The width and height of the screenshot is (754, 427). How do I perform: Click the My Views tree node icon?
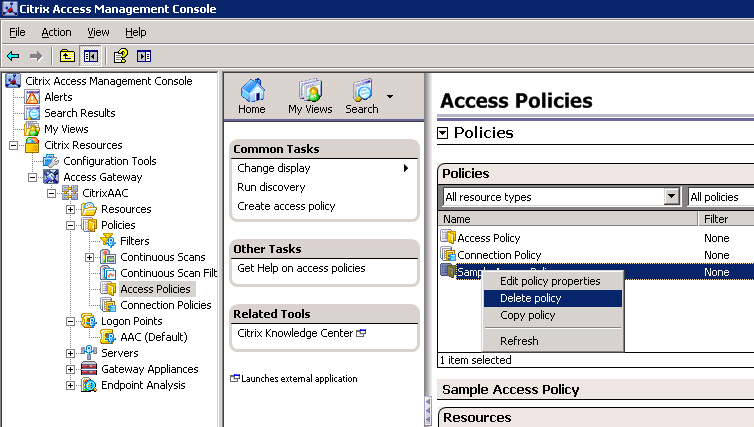pos(32,129)
